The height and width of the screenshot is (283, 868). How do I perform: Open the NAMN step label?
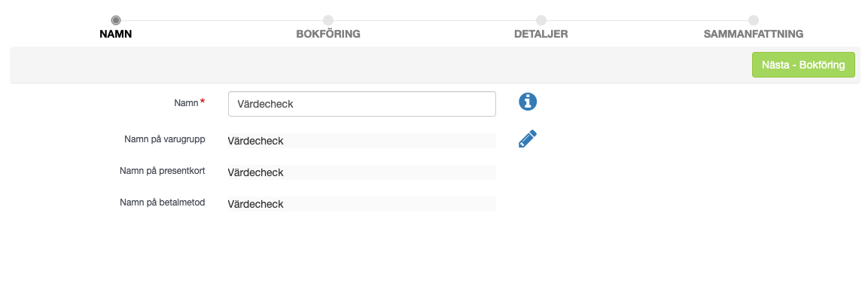pos(116,35)
